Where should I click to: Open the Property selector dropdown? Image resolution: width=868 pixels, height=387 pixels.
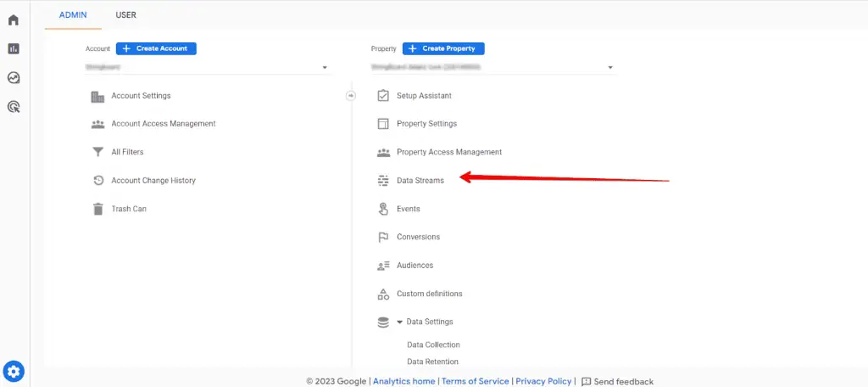(494, 67)
